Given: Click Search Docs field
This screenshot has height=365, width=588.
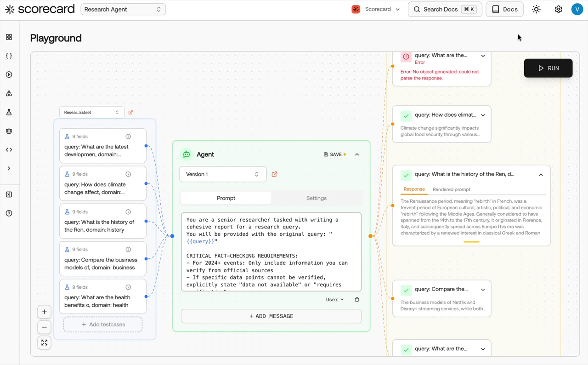Looking at the screenshot, I should point(445,9).
